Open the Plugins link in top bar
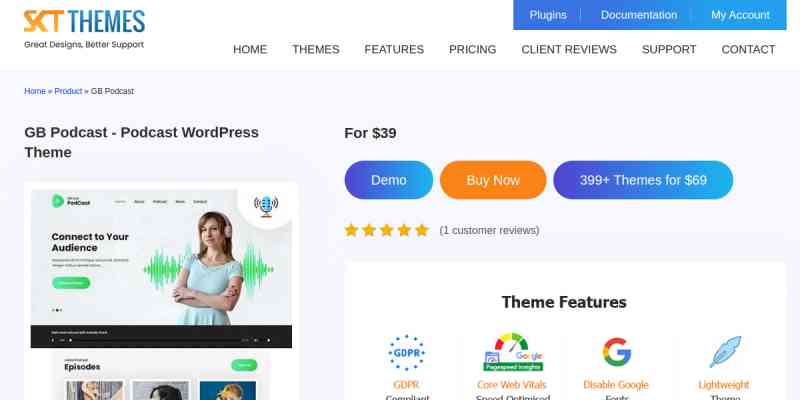 tap(548, 15)
